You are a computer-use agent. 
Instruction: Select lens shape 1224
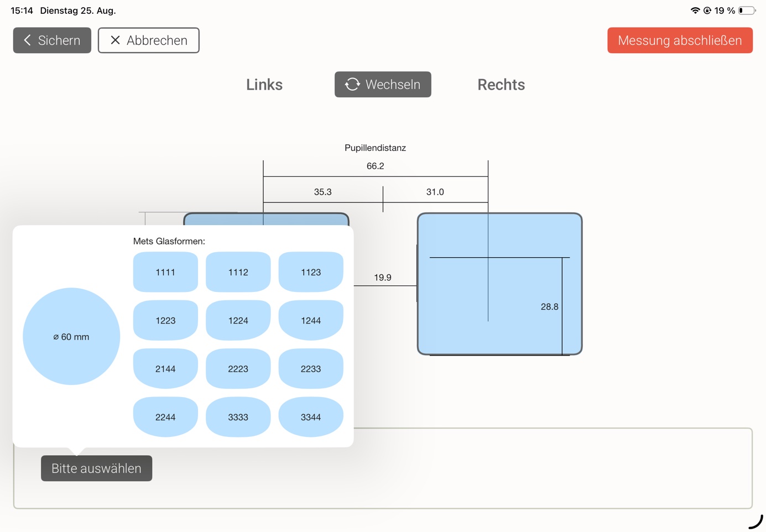coord(238,320)
